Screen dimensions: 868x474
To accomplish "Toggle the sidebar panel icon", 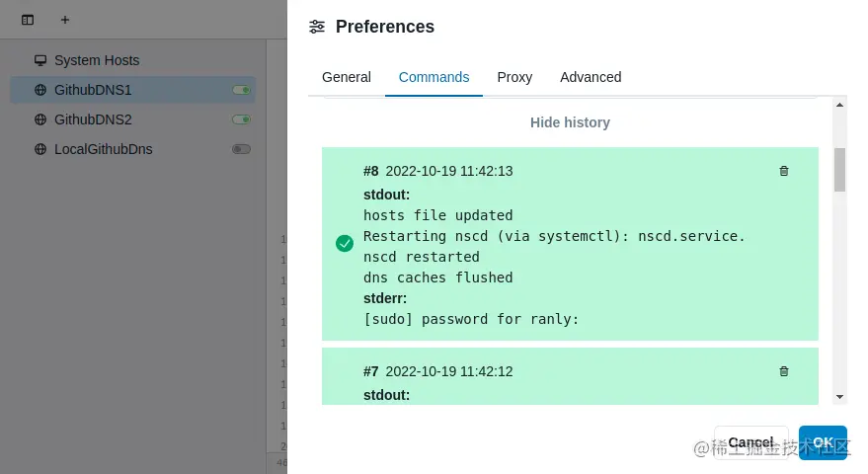I will point(28,20).
